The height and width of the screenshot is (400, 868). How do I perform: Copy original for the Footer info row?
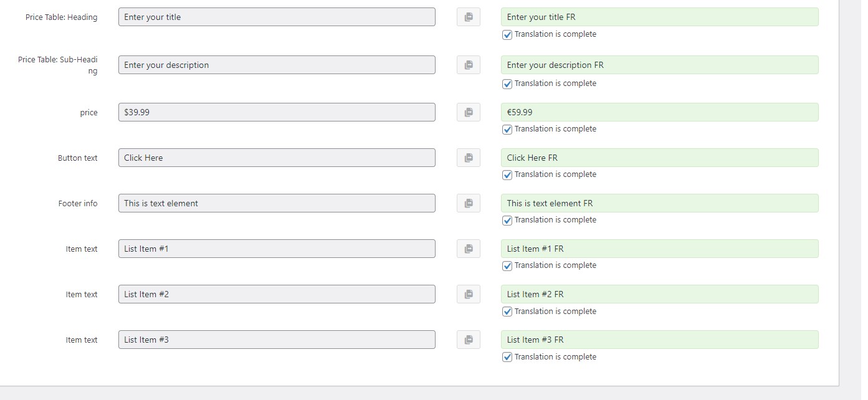tap(469, 203)
